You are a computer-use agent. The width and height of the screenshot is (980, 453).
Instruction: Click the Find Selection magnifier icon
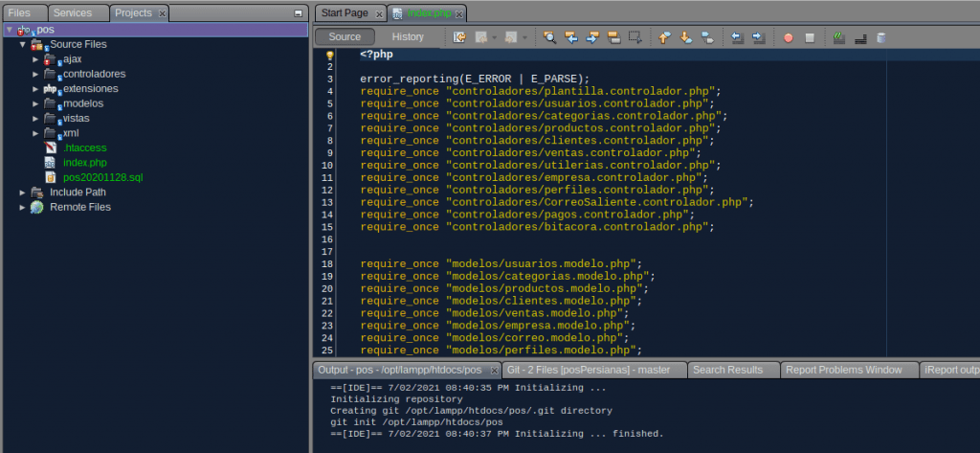click(550, 37)
